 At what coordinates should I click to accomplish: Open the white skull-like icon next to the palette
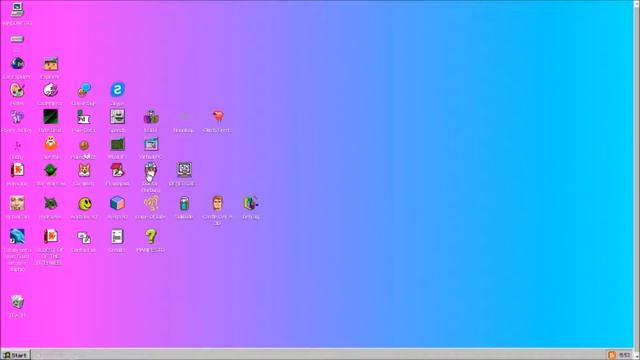[50, 90]
